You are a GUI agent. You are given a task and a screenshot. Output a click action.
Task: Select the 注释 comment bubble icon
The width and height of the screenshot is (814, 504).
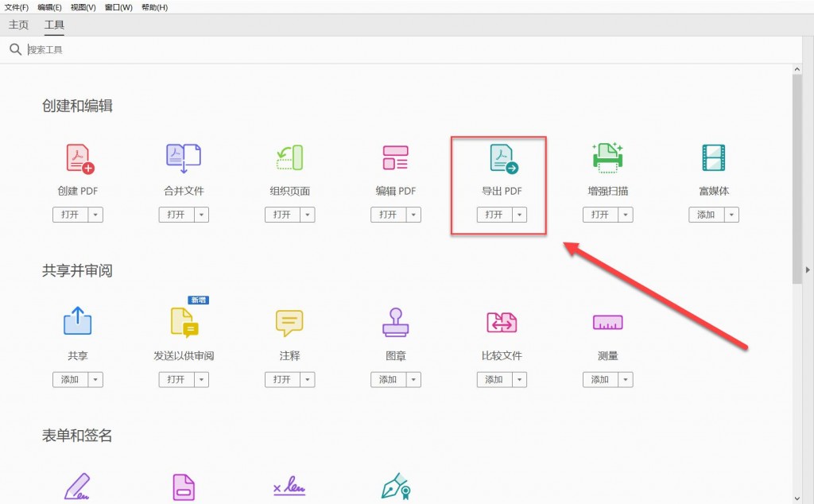289,323
